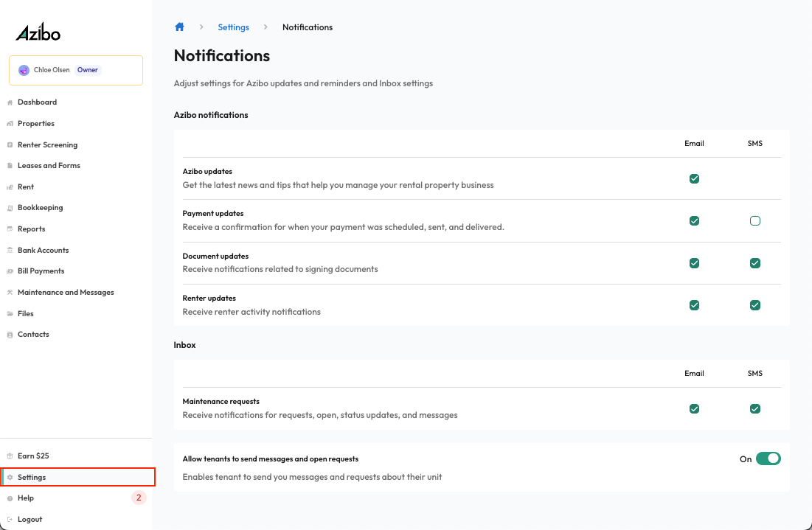Viewport: 812px width, 530px height.
Task: Uncheck Email for Renter updates
Action: coord(695,305)
